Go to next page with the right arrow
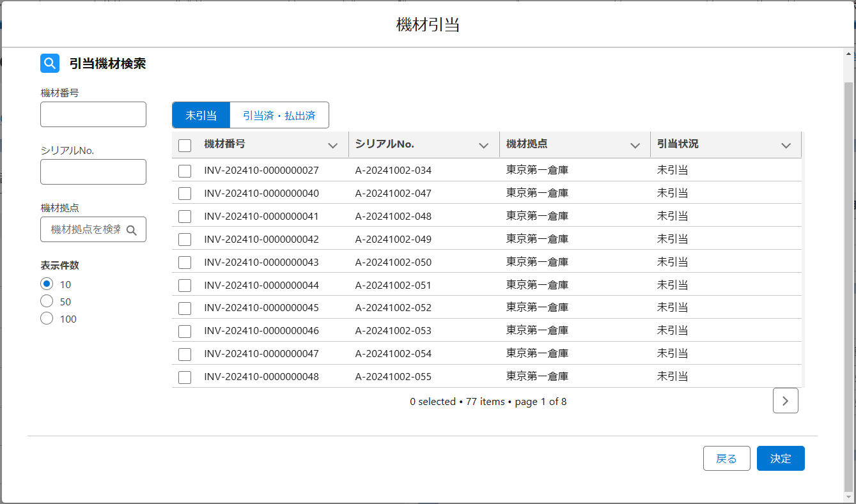This screenshot has width=856, height=504. [785, 401]
